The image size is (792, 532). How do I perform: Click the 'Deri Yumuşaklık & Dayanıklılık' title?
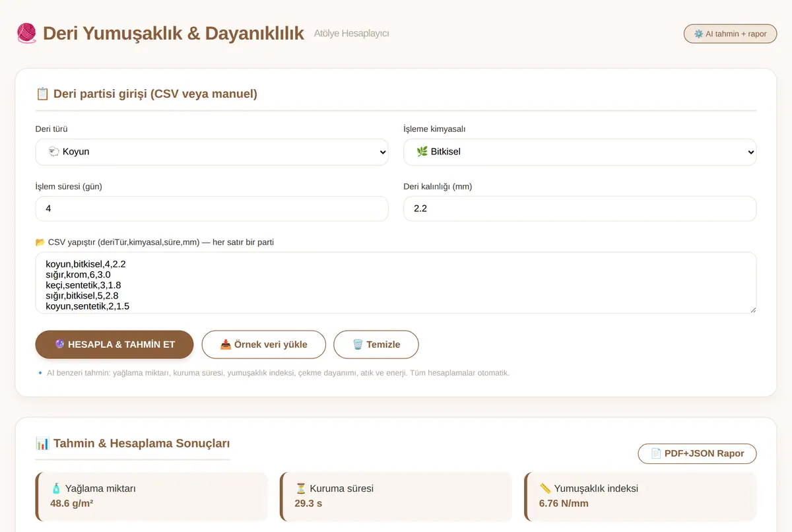point(174,33)
